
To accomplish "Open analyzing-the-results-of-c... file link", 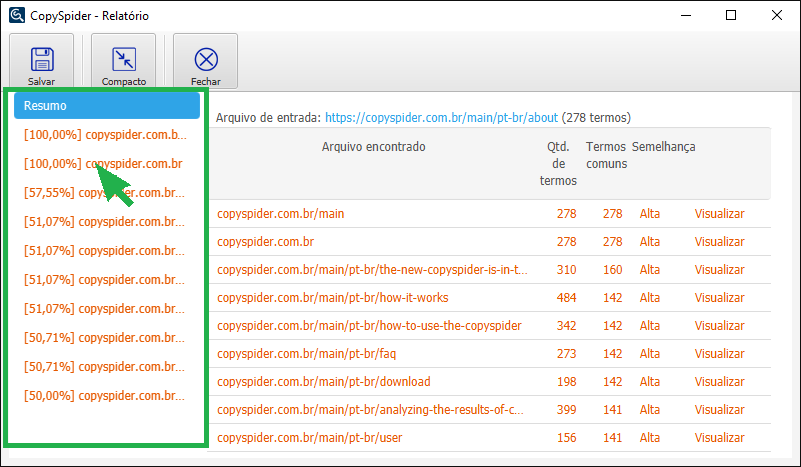I will pos(370,410).
